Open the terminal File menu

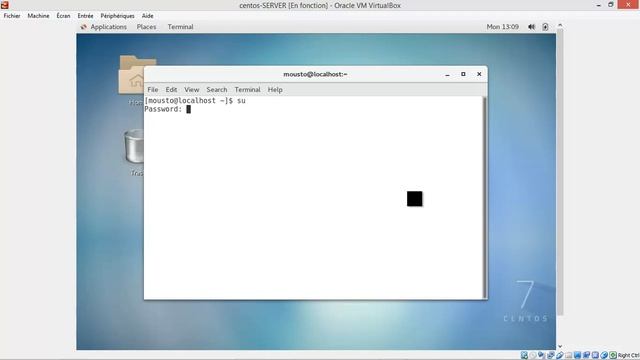click(x=153, y=89)
